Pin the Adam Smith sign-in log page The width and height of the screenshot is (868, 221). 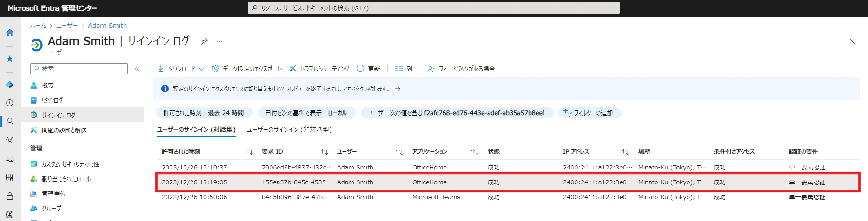(204, 41)
